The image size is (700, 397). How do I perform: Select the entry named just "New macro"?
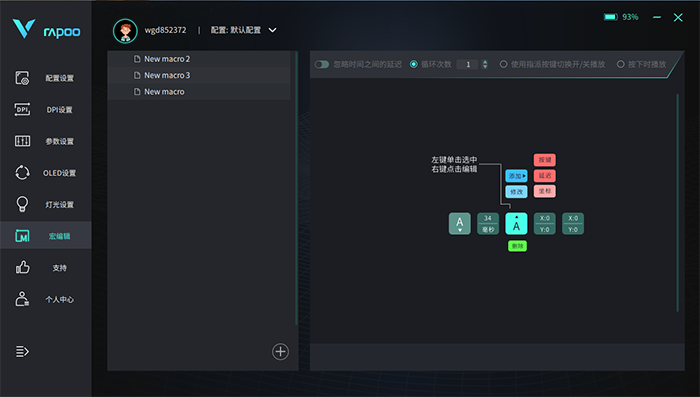pos(199,92)
